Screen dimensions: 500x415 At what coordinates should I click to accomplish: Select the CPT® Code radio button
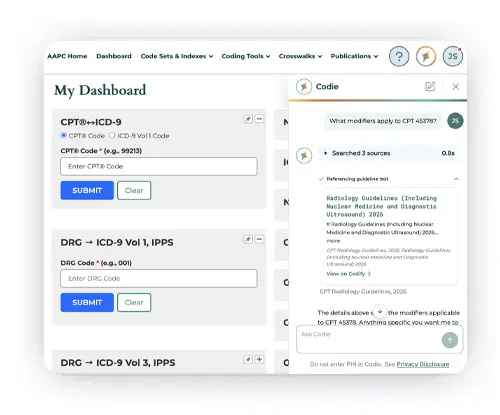coord(63,135)
